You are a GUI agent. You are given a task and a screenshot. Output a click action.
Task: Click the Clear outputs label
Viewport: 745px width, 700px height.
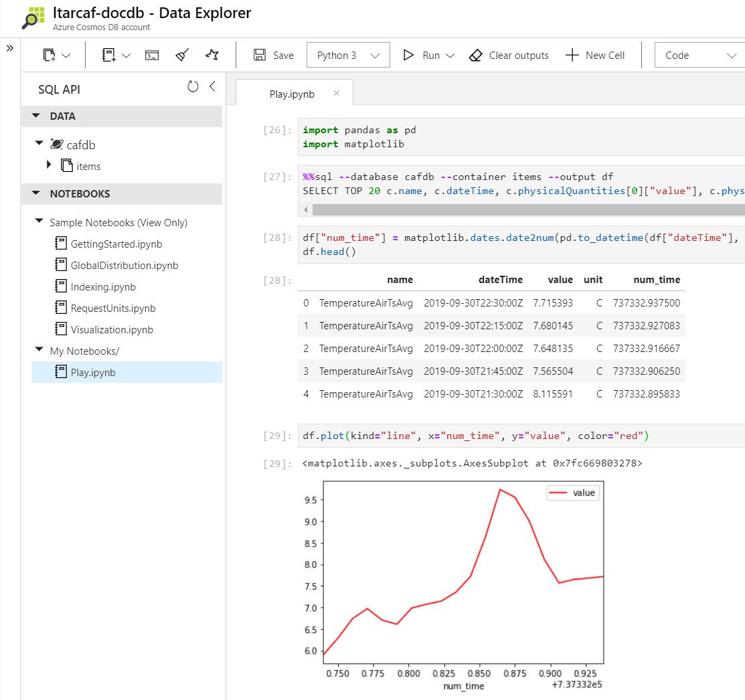[519, 56]
